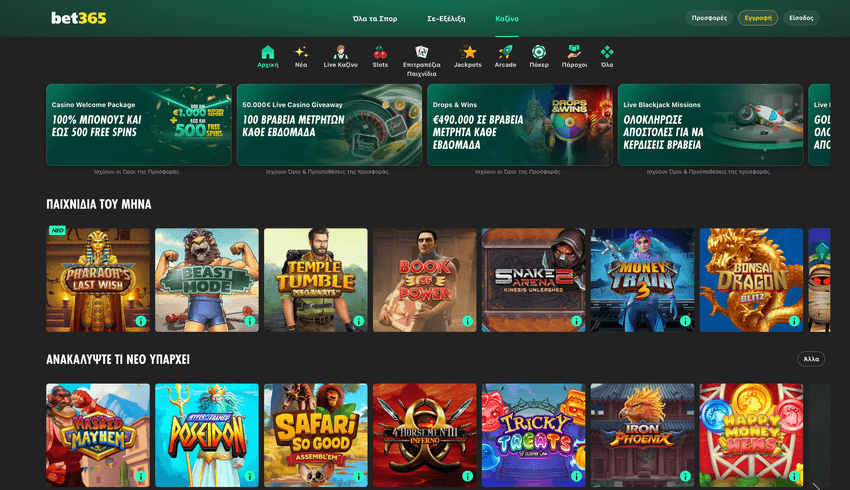This screenshot has height=490, width=850.
Task: Click the Είσοδος login button
Action: [801, 18]
